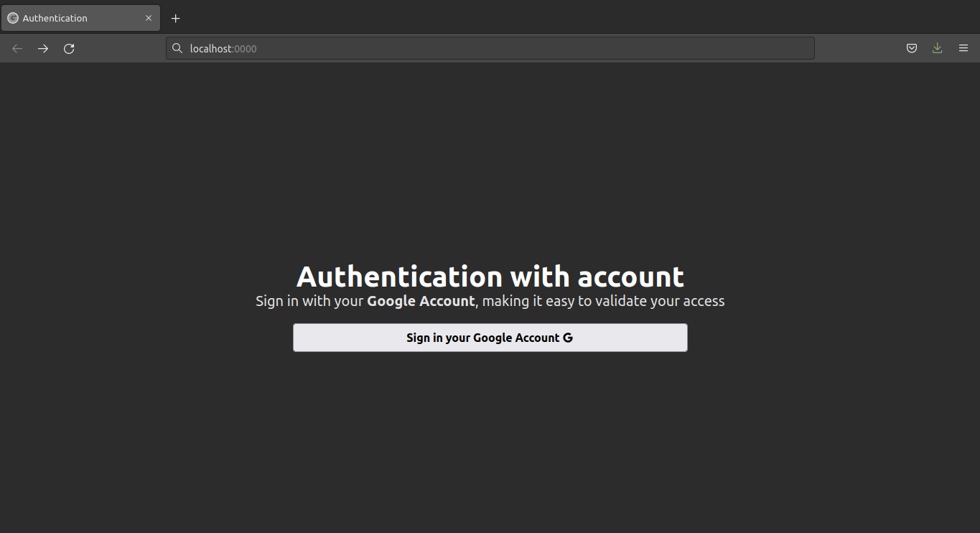This screenshot has height=533, width=980.
Task: Open the browser hamburger menu
Action: point(963,48)
